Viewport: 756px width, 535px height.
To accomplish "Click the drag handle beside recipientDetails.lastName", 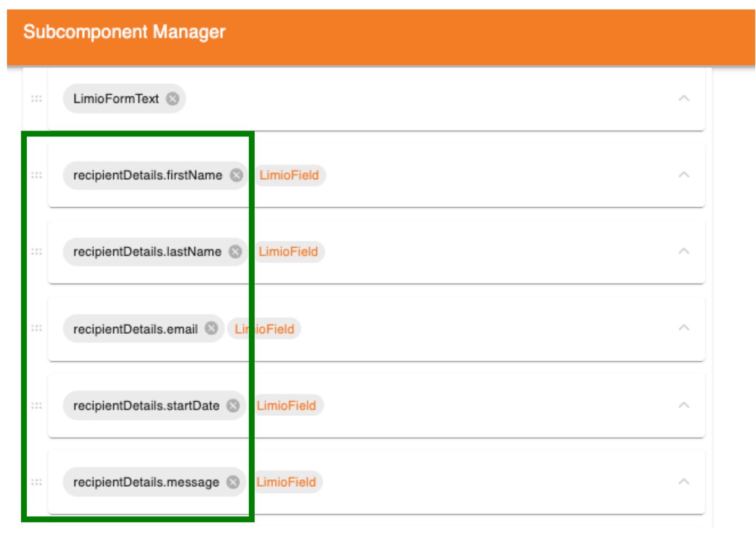I will pyautogui.click(x=37, y=252).
